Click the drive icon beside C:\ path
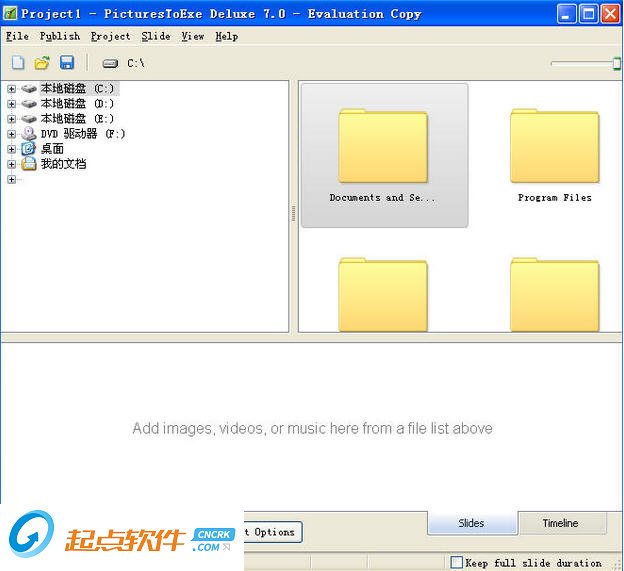 tap(110, 63)
